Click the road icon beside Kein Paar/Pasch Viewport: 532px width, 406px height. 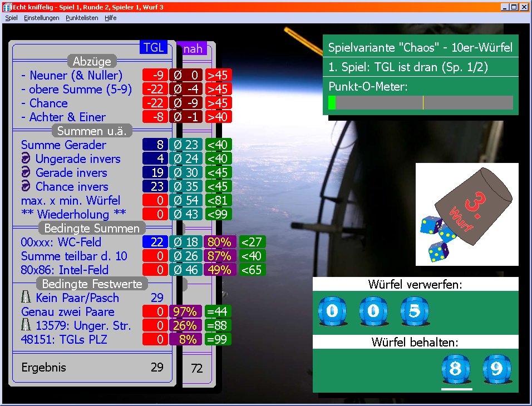click(26, 298)
